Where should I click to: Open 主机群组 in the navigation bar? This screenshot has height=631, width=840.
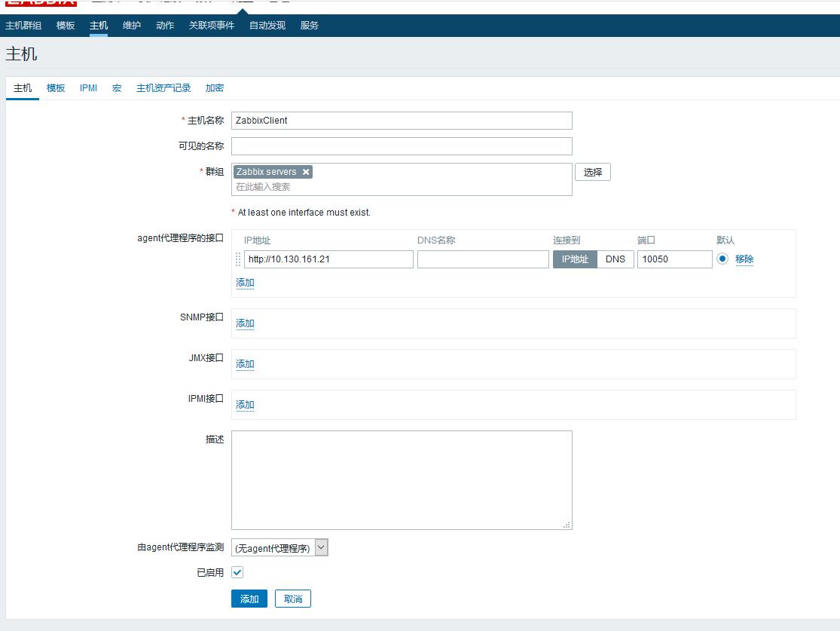(23, 25)
